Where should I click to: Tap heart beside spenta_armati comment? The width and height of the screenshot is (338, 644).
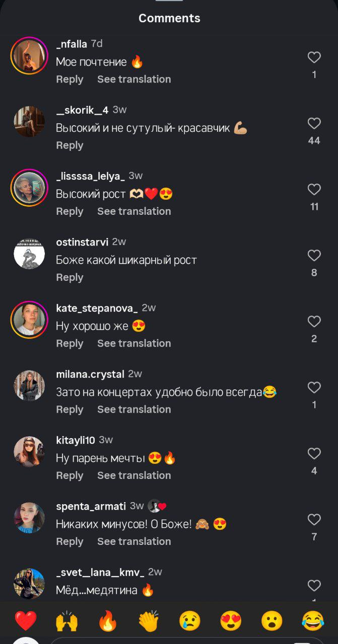[314, 520]
